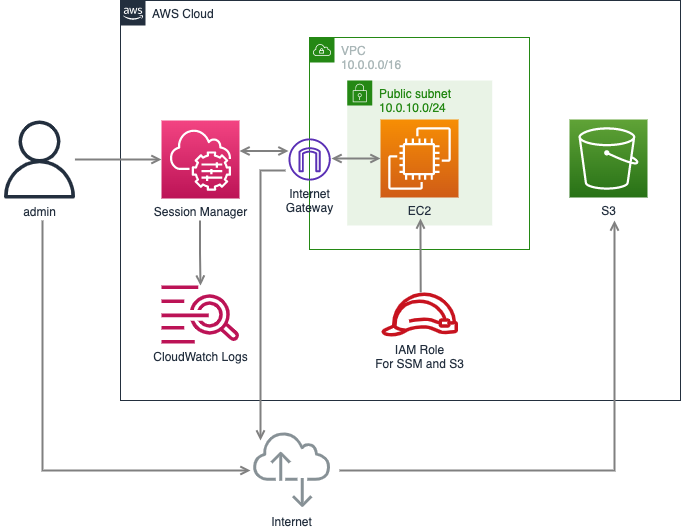Select the Session Manager icon
This screenshot has width=681, height=530.
[x=200, y=159]
